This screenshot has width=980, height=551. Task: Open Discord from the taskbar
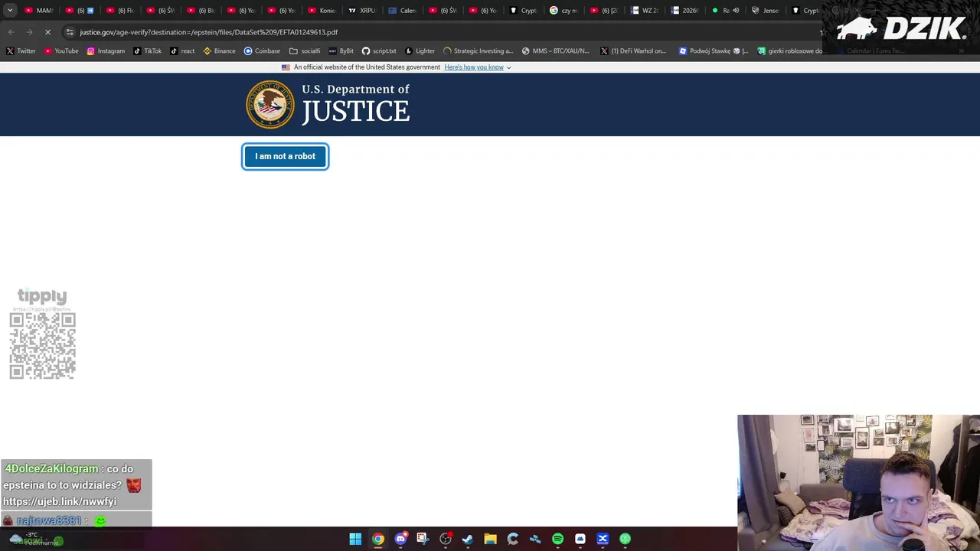tap(400, 539)
